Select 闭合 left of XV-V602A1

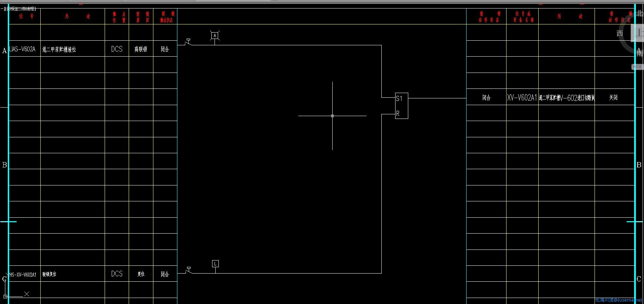click(486, 98)
